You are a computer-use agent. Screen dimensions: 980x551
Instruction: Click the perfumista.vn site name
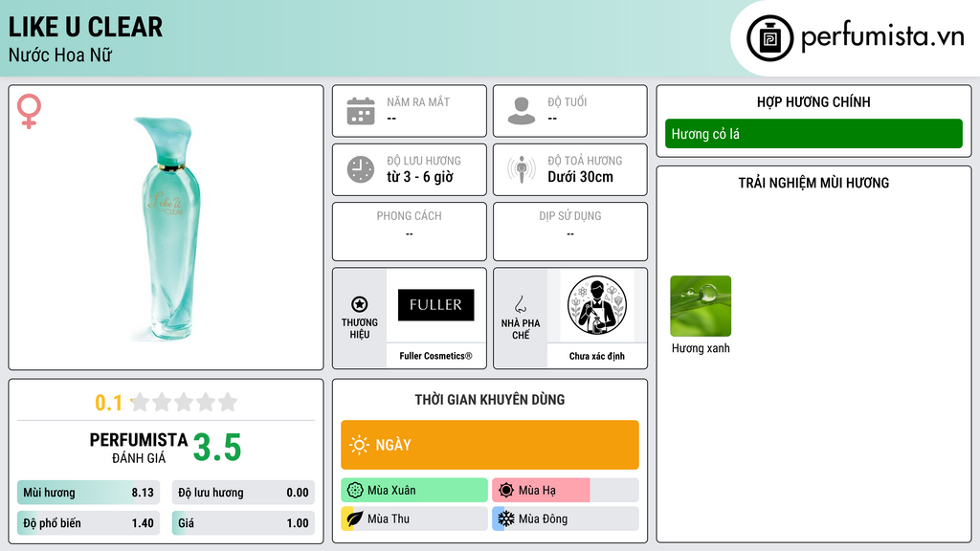pos(882,36)
